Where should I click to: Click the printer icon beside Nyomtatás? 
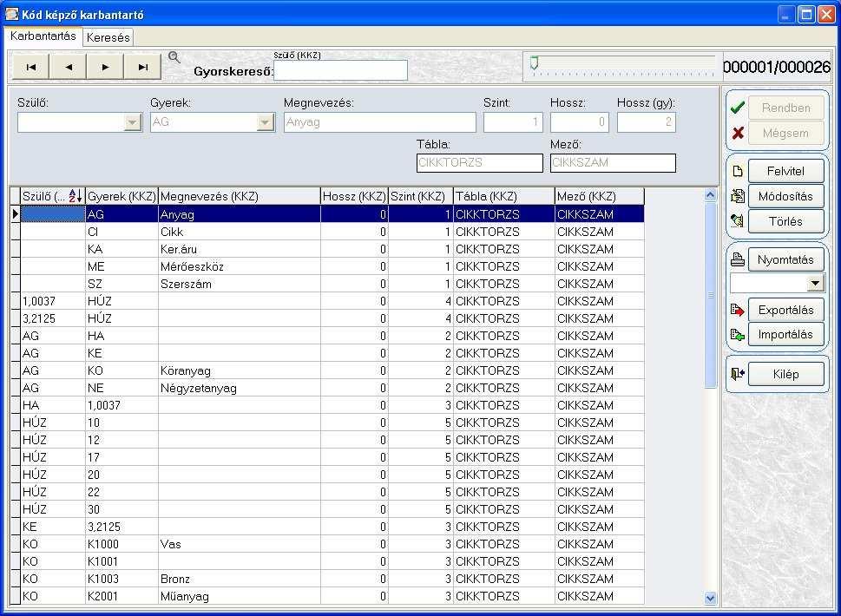[738, 259]
